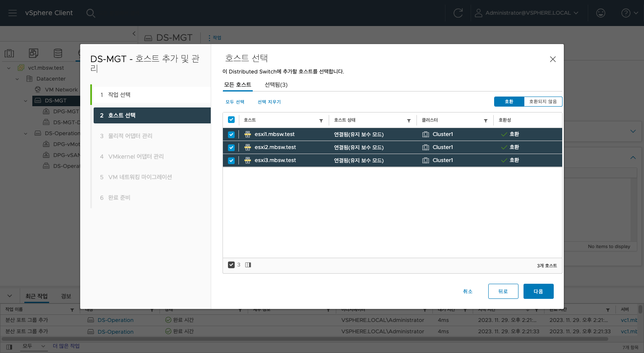Click the 모두 선택 link

click(x=235, y=102)
